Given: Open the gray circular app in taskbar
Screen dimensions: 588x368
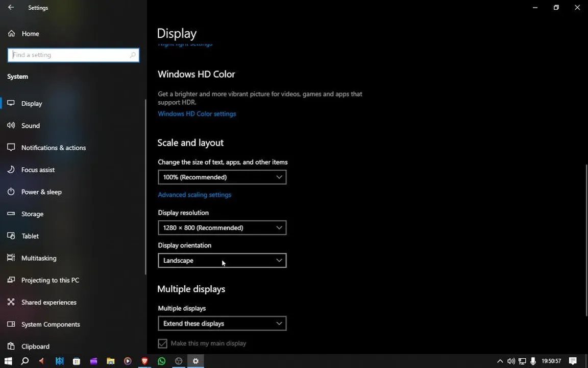Looking at the screenshot, I should coord(179,361).
